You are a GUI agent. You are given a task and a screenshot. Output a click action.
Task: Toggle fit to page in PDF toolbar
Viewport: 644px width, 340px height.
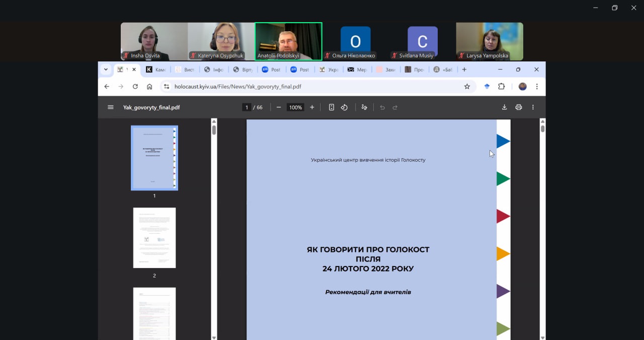pos(332,107)
